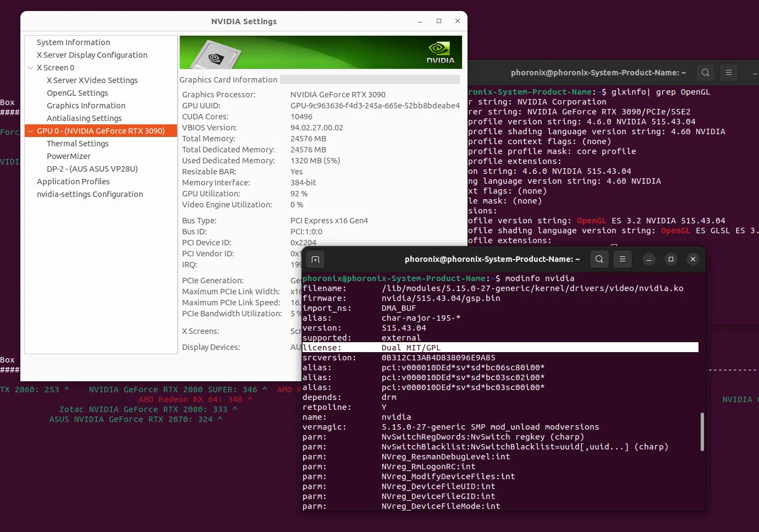This screenshot has width=759, height=532.
Task: Select PowerMizer in the sidebar
Action: click(x=69, y=156)
